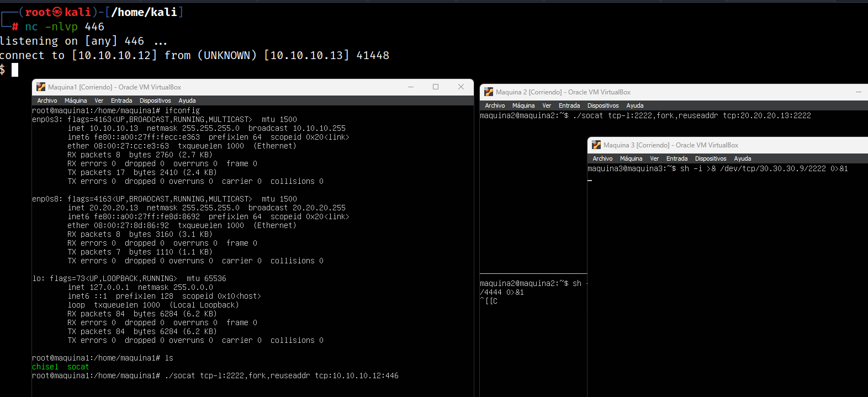Click the 'RX packets 84 bytes 6284' line
The width and height of the screenshot is (868, 397).
[x=142, y=314]
